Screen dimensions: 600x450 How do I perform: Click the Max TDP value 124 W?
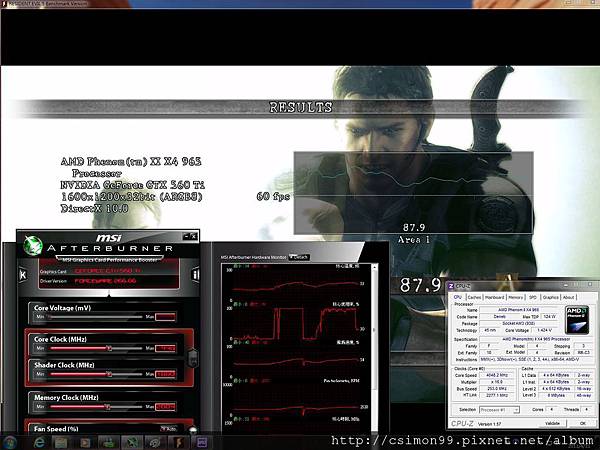[550, 316]
